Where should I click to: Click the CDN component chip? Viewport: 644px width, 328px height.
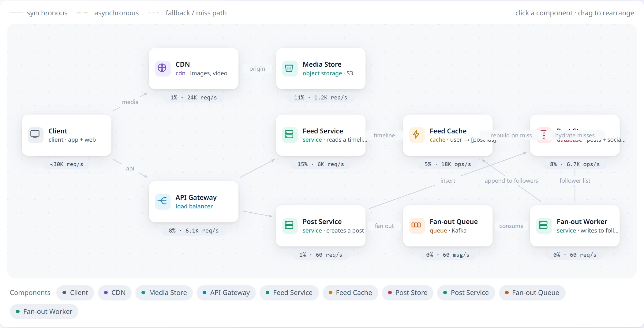click(x=114, y=293)
